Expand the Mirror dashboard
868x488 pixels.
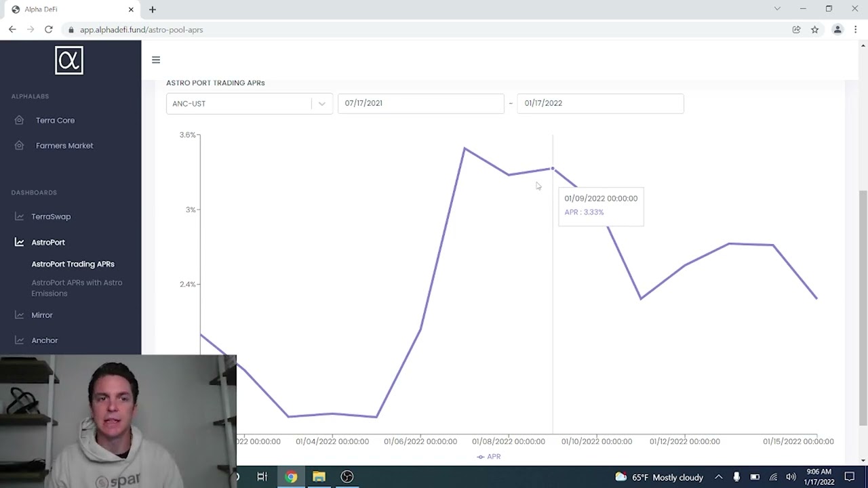(41, 315)
